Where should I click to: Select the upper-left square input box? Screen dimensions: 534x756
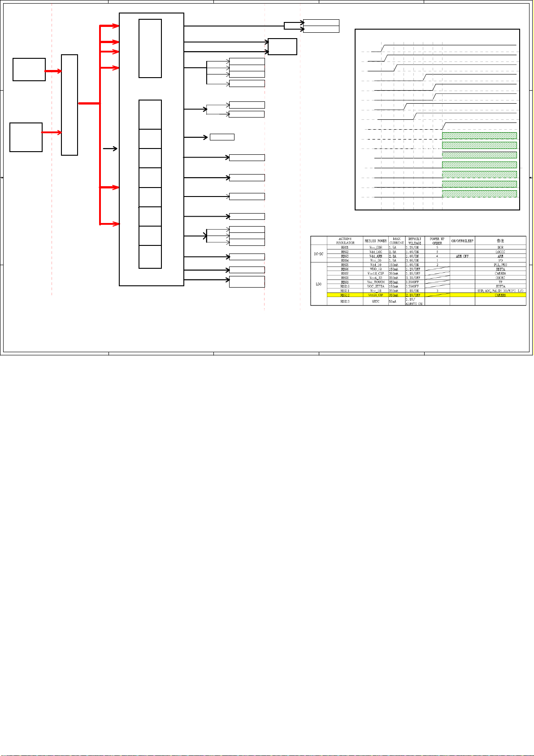(x=29, y=70)
